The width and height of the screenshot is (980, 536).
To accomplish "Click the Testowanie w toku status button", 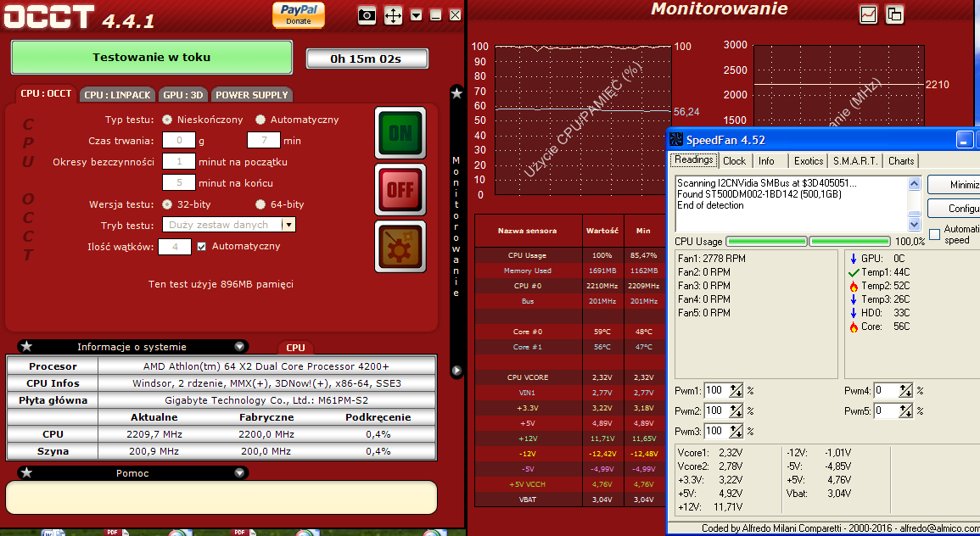I will pyautogui.click(x=152, y=58).
